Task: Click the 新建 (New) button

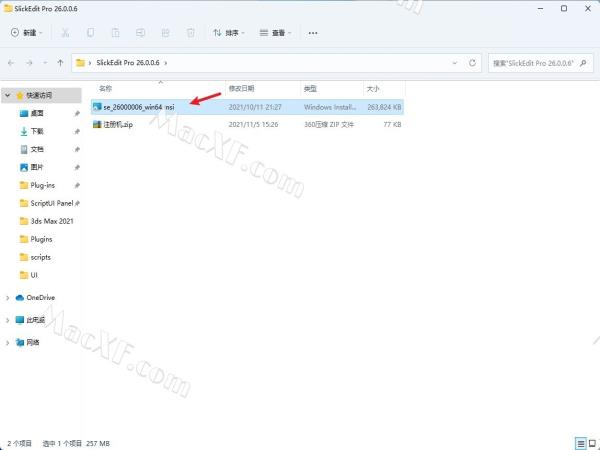Action: point(27,32)
